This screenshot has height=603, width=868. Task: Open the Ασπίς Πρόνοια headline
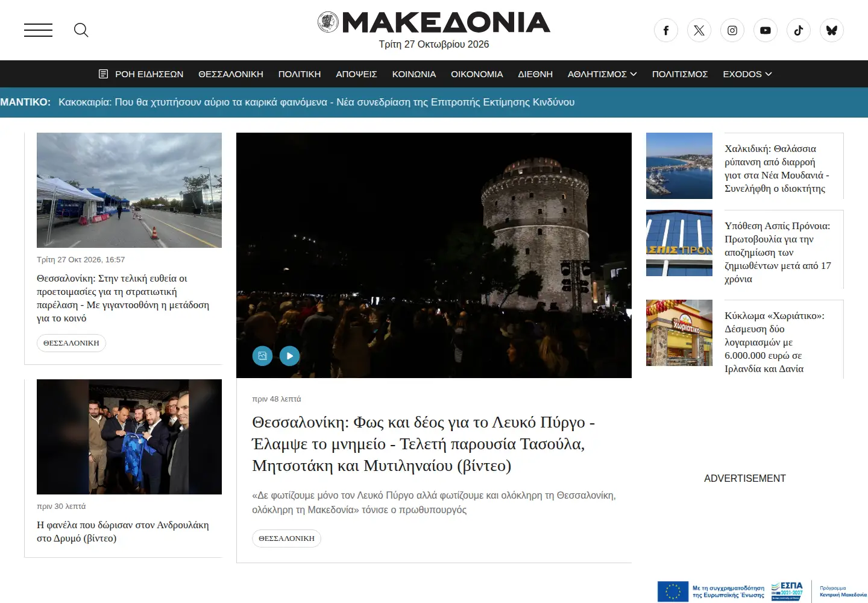click(x=778, y=253)
